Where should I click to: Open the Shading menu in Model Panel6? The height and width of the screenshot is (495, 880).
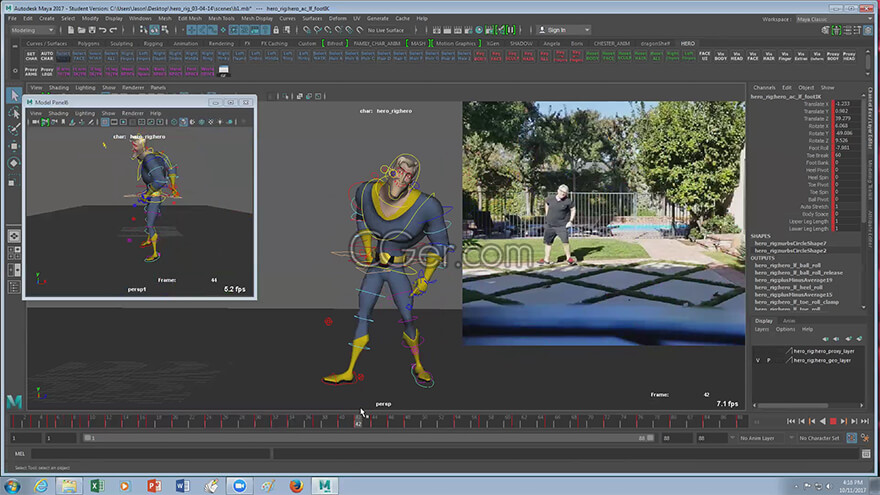point(58,113)
